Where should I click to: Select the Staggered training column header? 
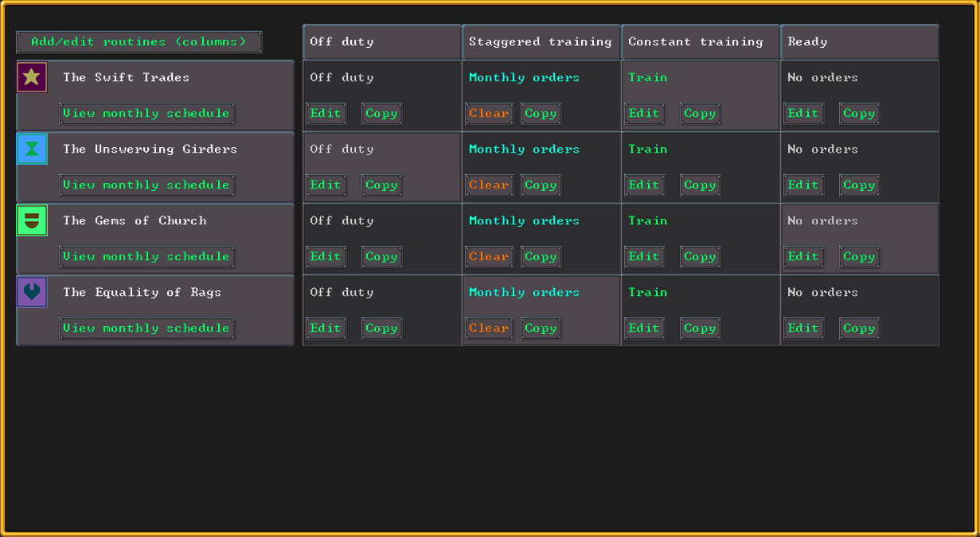[x=541, y=42]
